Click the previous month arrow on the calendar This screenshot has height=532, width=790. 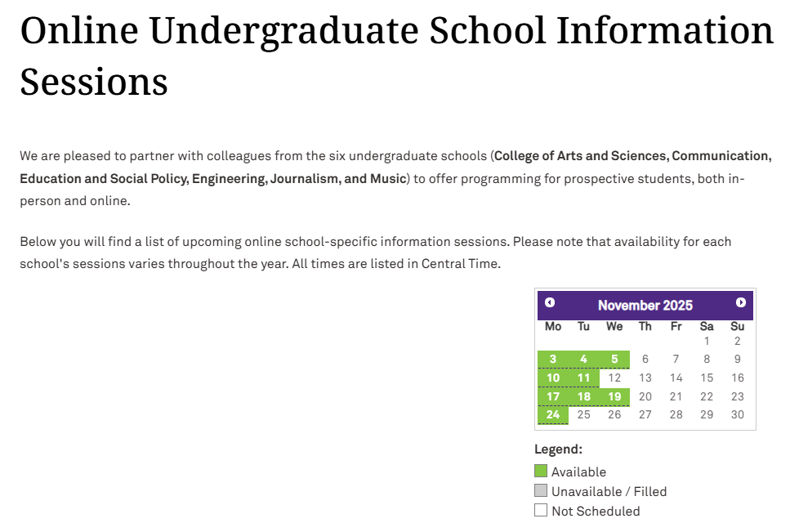(550, 302)
